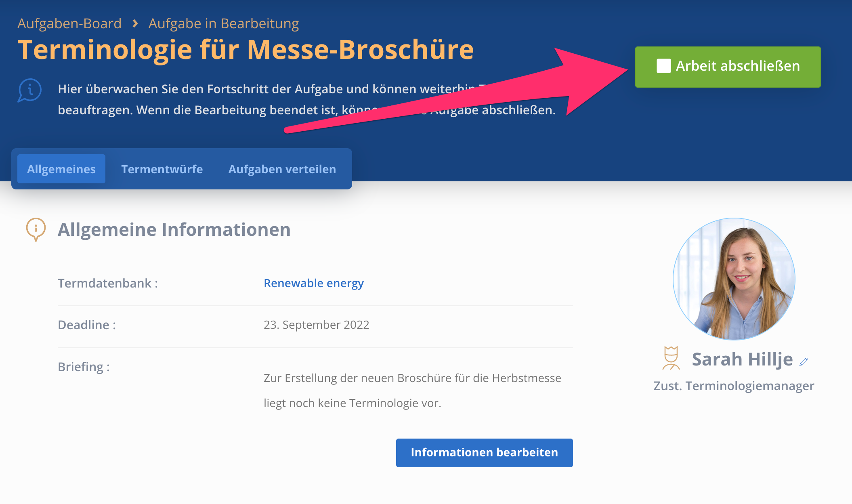Viewport: 852px width, 504px height.
Task: Open the Aufgaben verteilen tab
Action: pyautogui.click(x=282, y=169)
